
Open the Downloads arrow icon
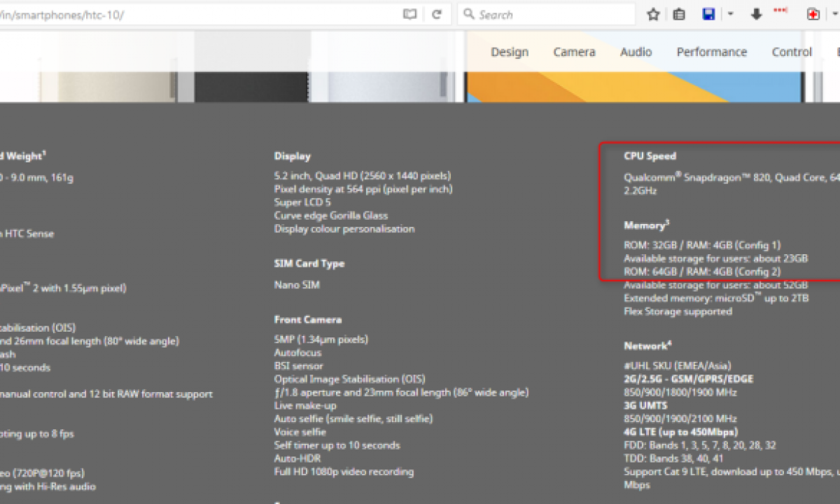click(756, 15)
